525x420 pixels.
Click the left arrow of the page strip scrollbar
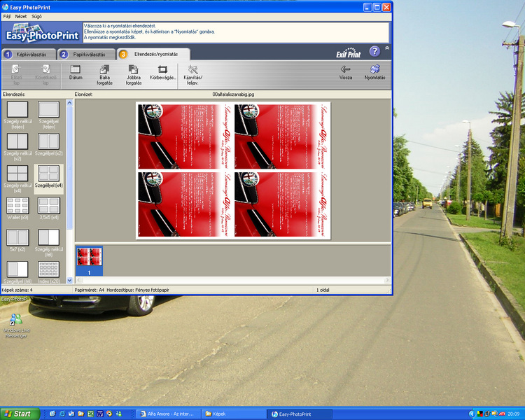pyautogui.click(x=78, y=280)
